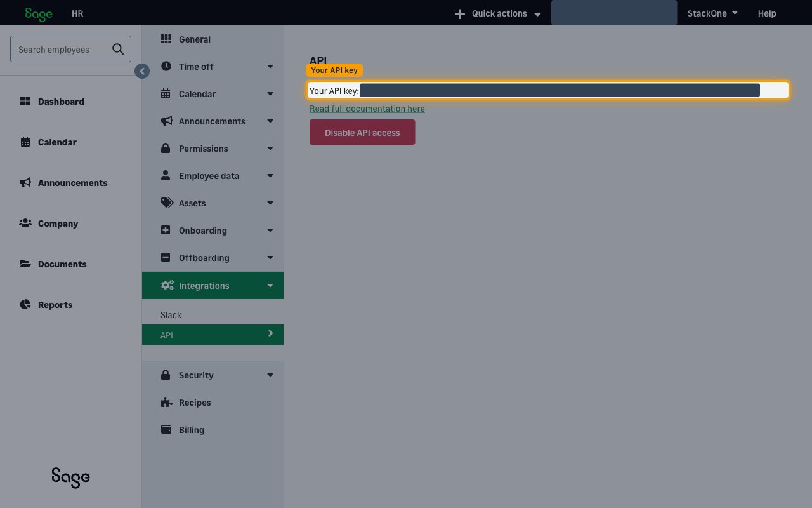Expand the settings Calendar dropdown arrow
Viewport: 812px width, 508px height.
tap(270, 94)
